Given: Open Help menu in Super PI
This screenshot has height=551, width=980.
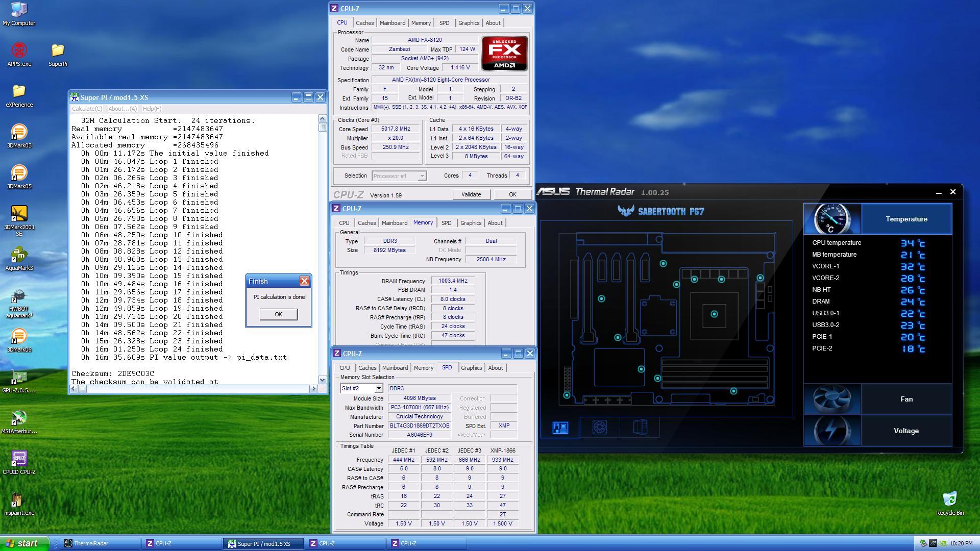Looking at the screenshot, I should click(152, 109).
